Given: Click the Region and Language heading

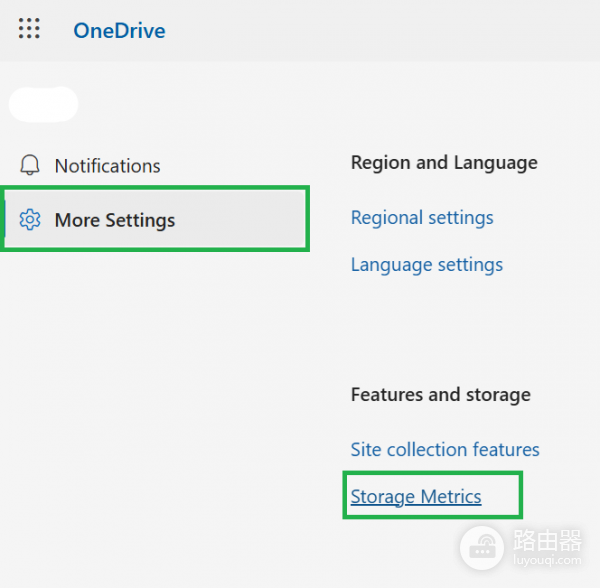Looking at the screenshot, I should (x=444, y=163).
